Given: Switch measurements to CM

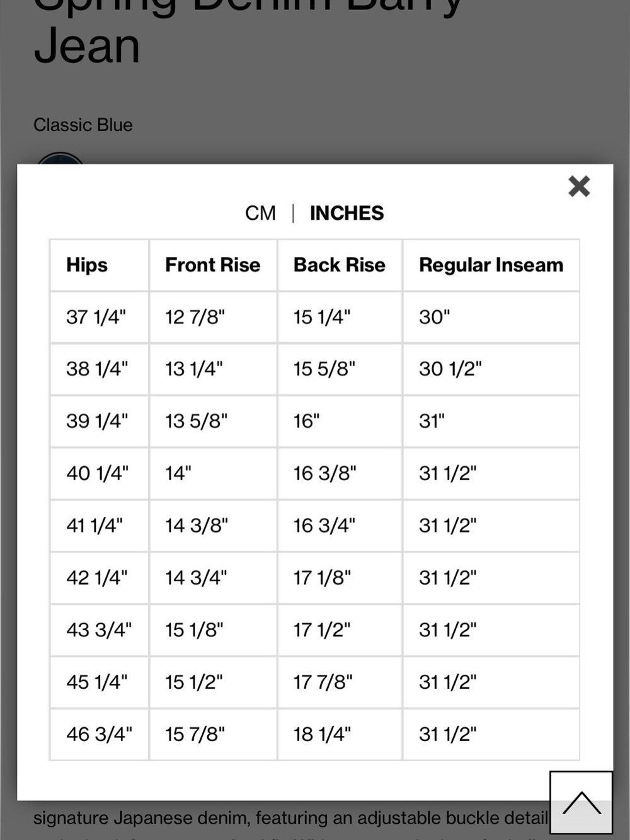Looking at the screenshot, I should click(x=260, y=213).
